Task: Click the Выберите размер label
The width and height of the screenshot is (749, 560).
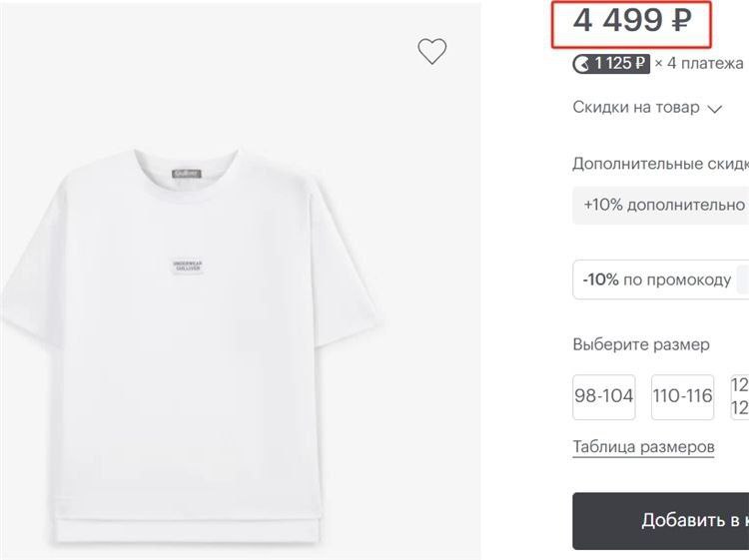Action: click(x=641, y=344)
